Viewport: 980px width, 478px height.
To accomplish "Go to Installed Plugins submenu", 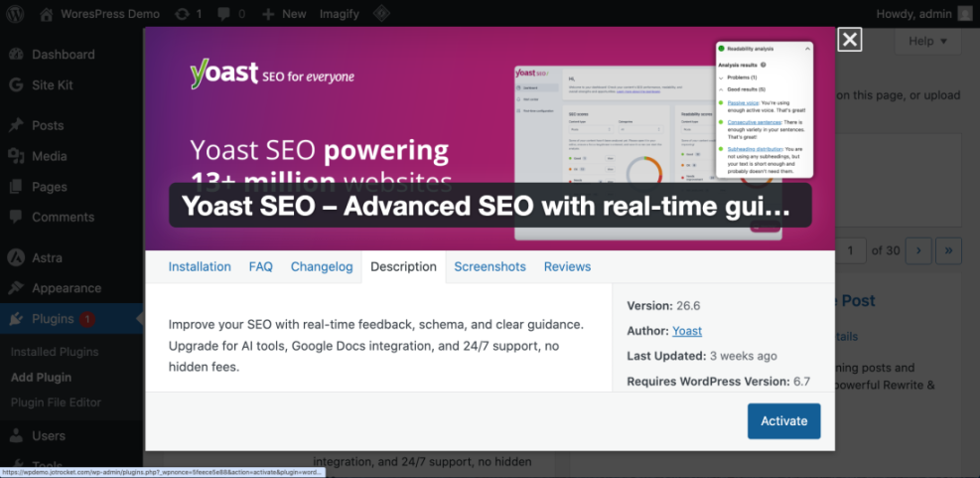I will tap(55, 352).
